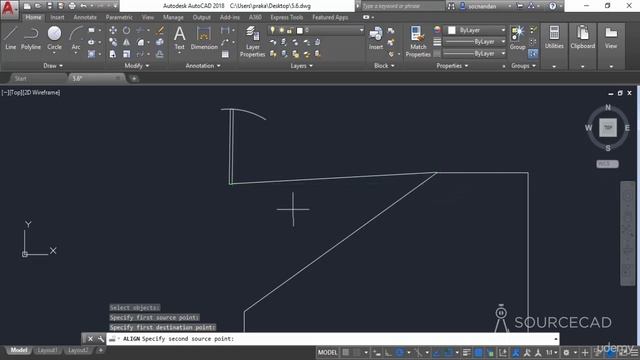The width and height of the screenshot is (640, 360).
Task: Click the Rotate tool icon
Action: coord(127,31)
